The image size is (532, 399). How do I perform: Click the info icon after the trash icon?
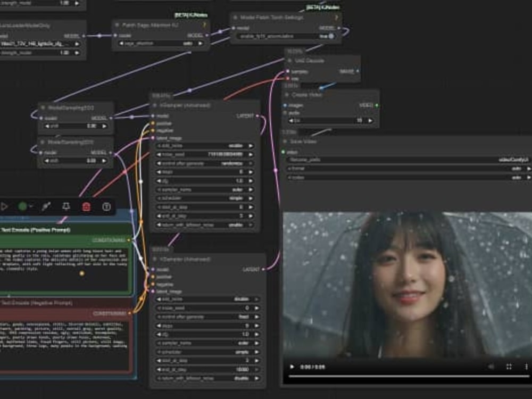106,206
